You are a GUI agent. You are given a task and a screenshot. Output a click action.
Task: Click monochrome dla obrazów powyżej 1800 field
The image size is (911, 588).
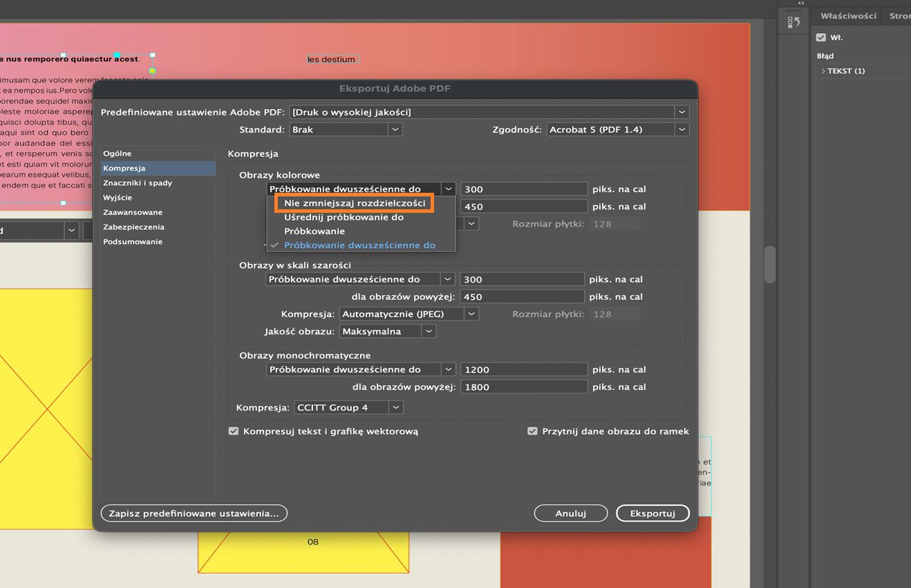[524, 387]
